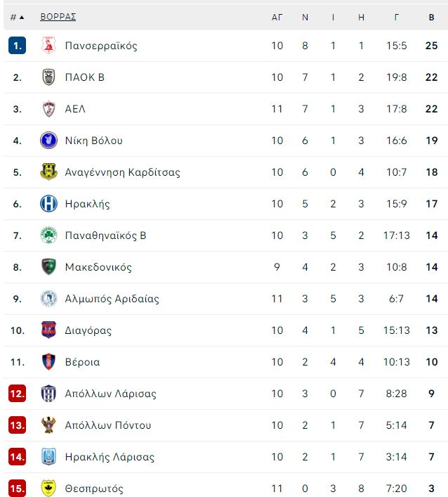Click the Μακεδονικός green-black shield

pos(48,267)
